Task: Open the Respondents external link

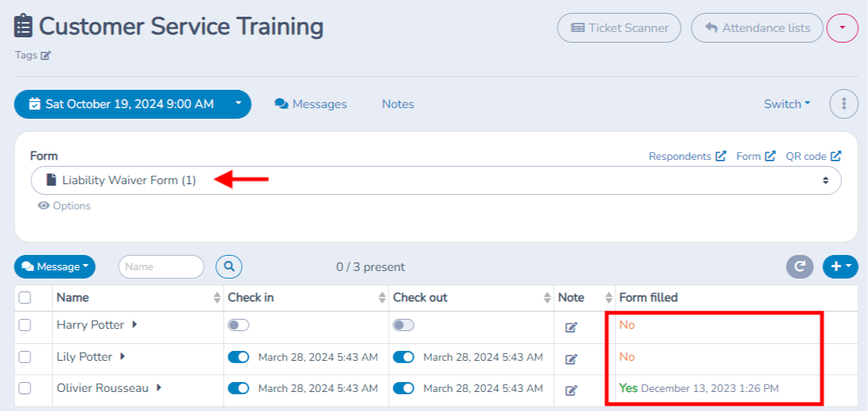Action: pyautogui.click(x=687, y=156)
